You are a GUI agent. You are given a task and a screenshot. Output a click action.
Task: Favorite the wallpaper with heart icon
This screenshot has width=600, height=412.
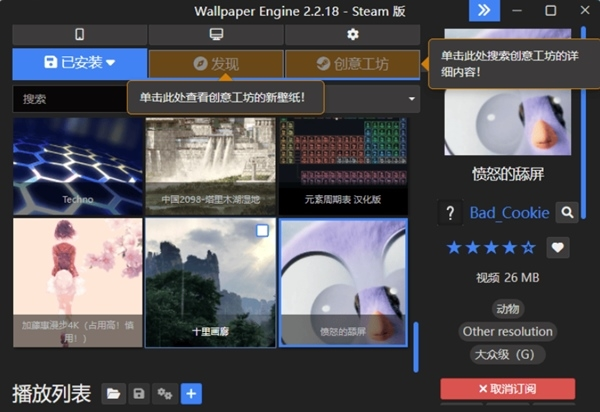[558, 248]
